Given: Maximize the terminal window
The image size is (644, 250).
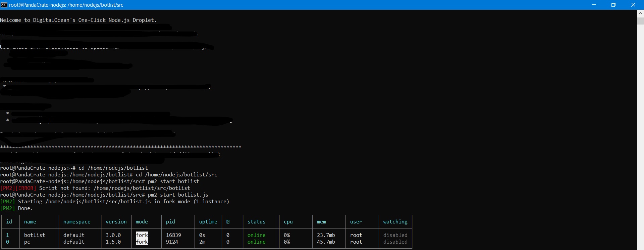Looking at the screenshot, I should (x=613, y=5).
